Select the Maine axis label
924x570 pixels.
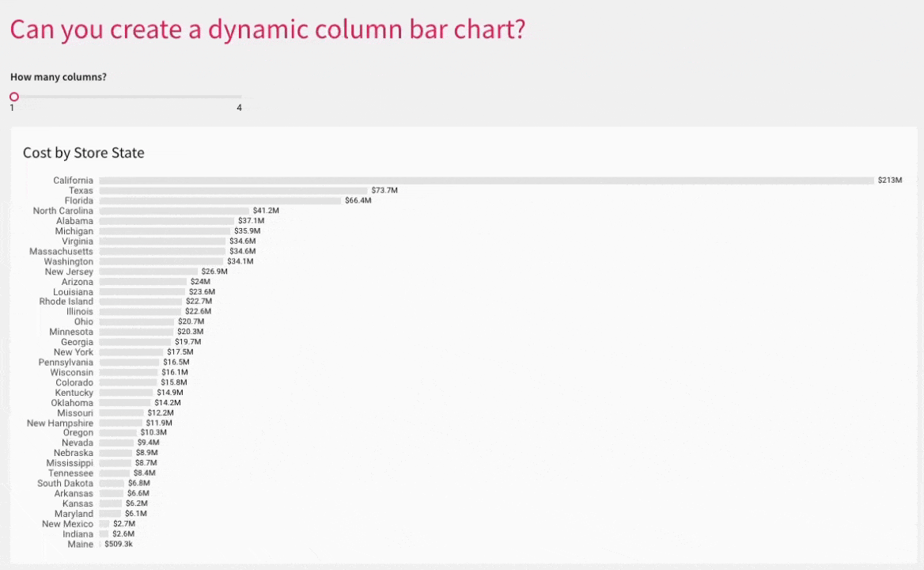80,545
